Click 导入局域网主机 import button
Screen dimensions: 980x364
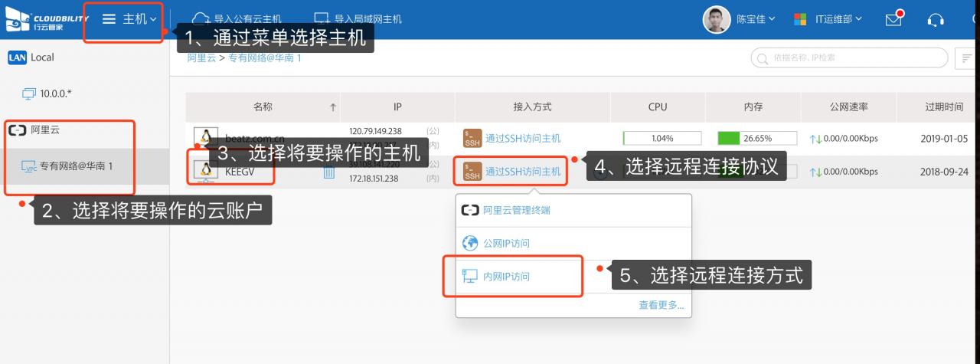tap(358, 19)
